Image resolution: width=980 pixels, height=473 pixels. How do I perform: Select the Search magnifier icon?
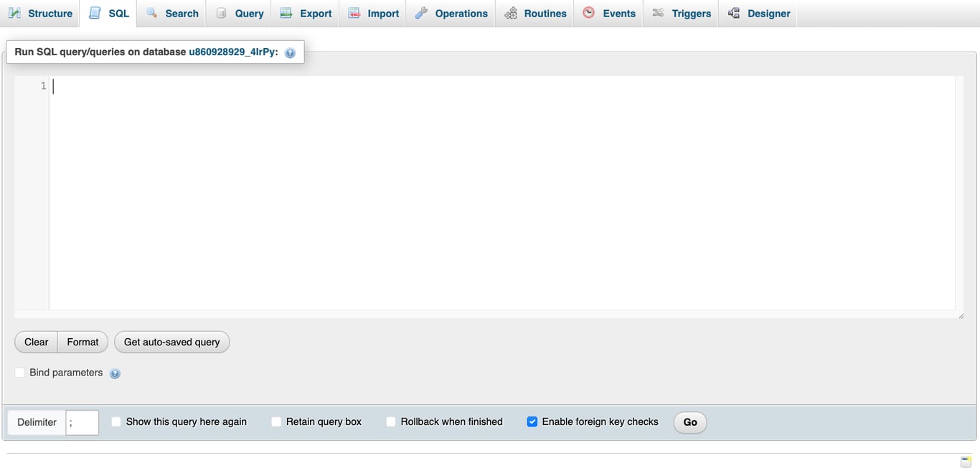(x=151, y=13)
